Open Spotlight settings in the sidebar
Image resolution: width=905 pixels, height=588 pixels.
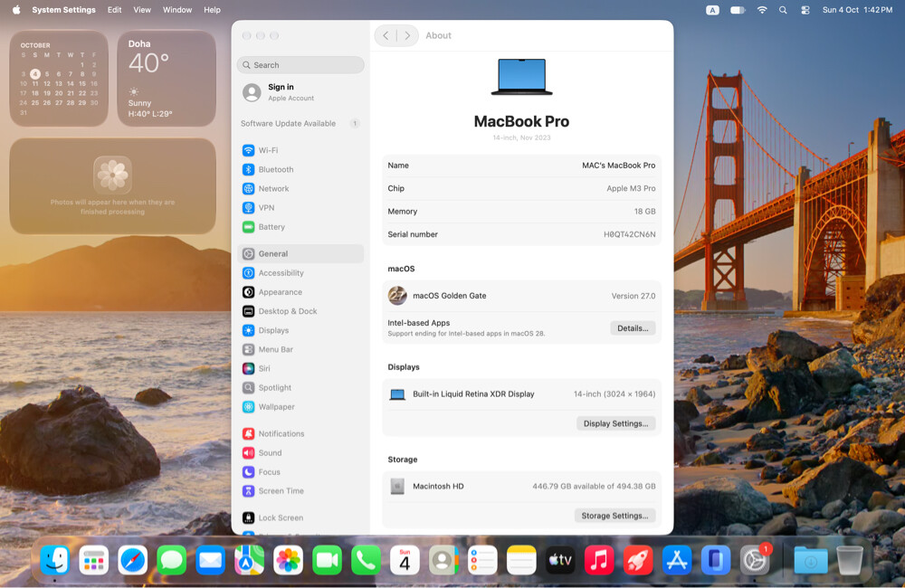pos(300,387)
